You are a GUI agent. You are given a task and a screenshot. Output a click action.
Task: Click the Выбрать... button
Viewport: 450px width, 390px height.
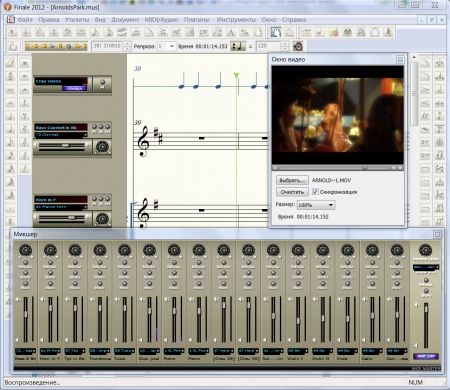pyautogui.click(x=292, y=180)
